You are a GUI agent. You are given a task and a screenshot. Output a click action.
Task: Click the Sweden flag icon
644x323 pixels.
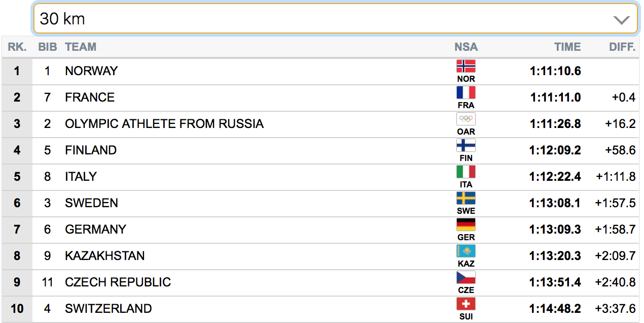coord(466,198)
